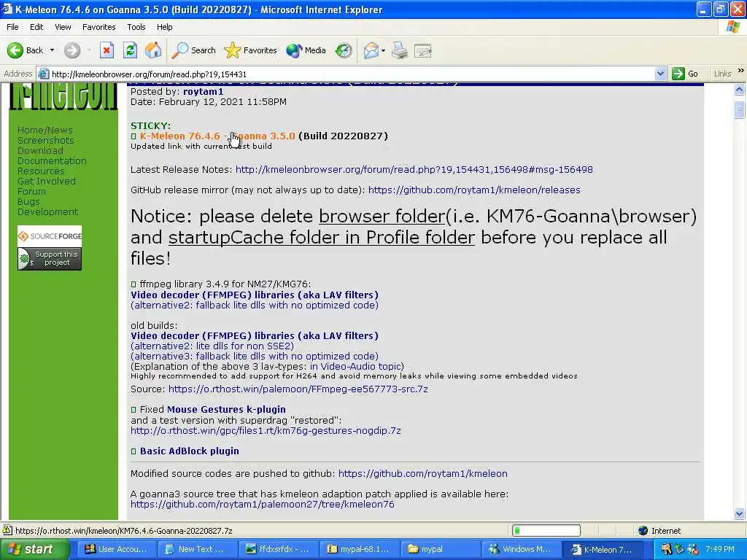Click the page icon in address bar
The height and width of the screenshot is (560, 747).
43,74
